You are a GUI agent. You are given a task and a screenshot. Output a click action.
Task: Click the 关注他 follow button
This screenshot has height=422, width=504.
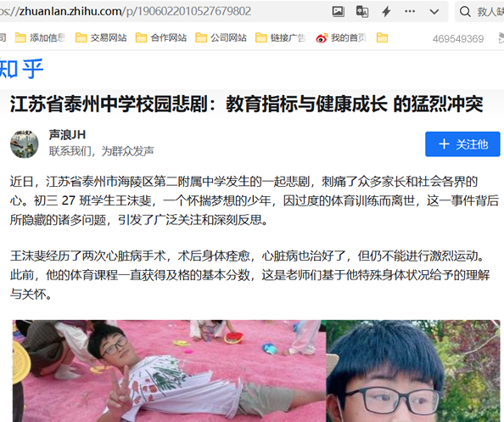tap(462, 144)
